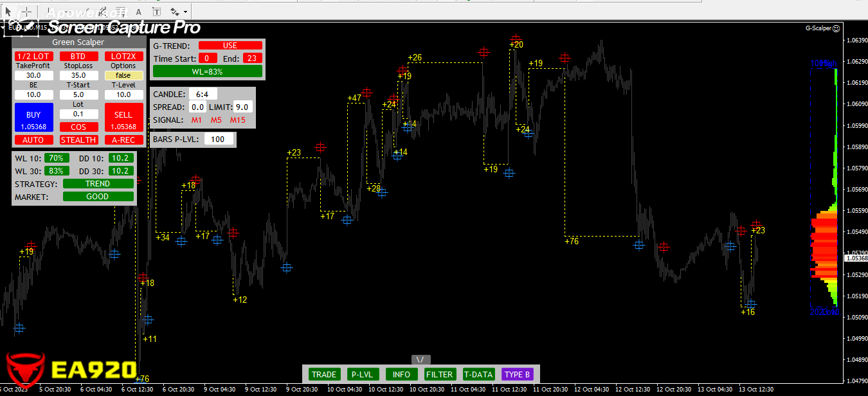
Task: Switch to the FILTER tab
Action: point(440,375)
